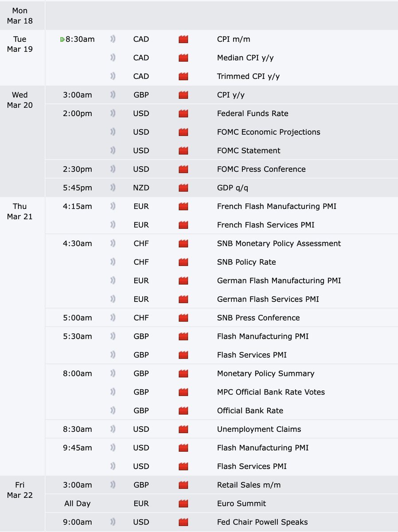The image size is (398, 532).
Task: Click the red impact icon for German Flash Manufacturing PMI
Action: [x=183, y=281]
